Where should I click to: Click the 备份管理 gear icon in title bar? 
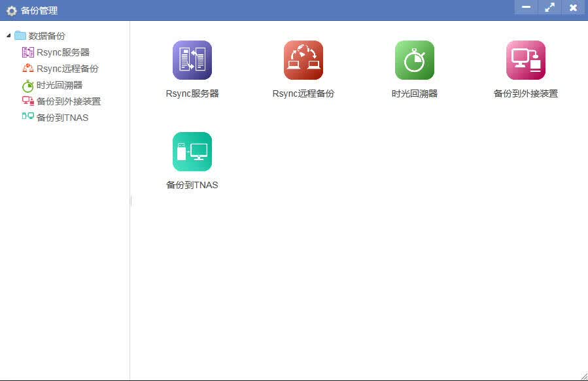tap(12, 10)
